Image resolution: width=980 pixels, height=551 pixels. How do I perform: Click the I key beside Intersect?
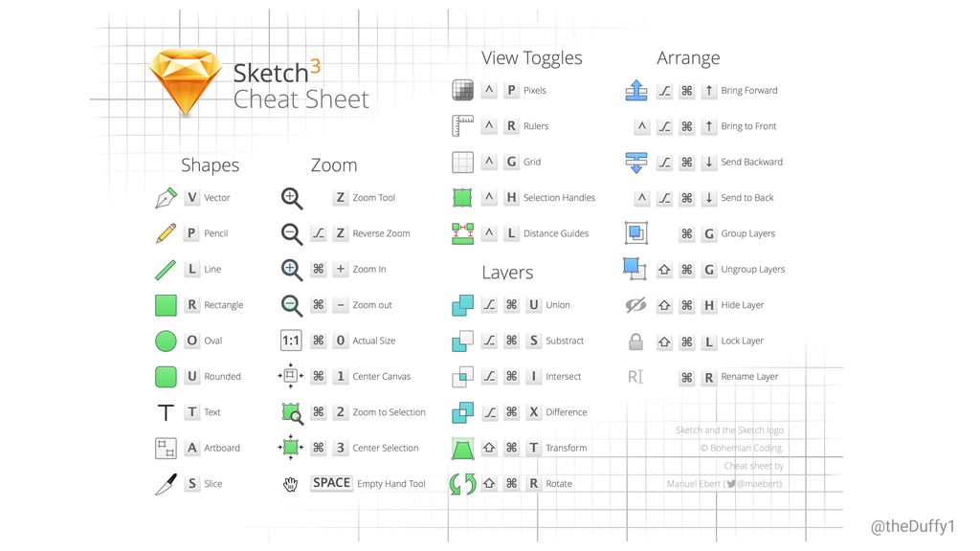[533, 377]
